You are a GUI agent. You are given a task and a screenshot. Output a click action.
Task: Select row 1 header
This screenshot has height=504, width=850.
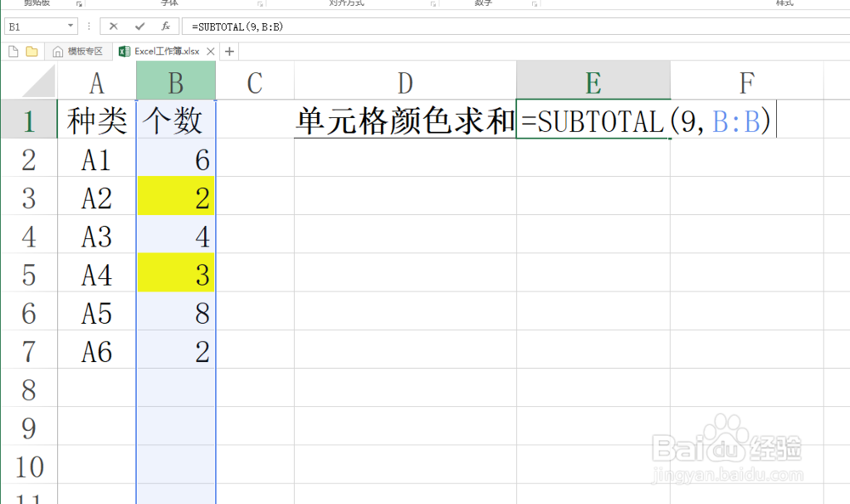(x=29, y=119)
